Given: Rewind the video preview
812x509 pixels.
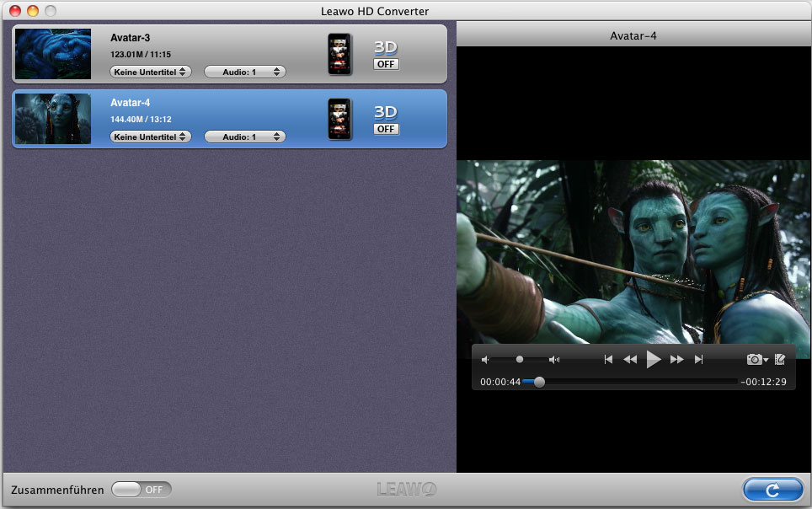Looking at the screenshot, I should pyautogui.click(x=630, y=359).
